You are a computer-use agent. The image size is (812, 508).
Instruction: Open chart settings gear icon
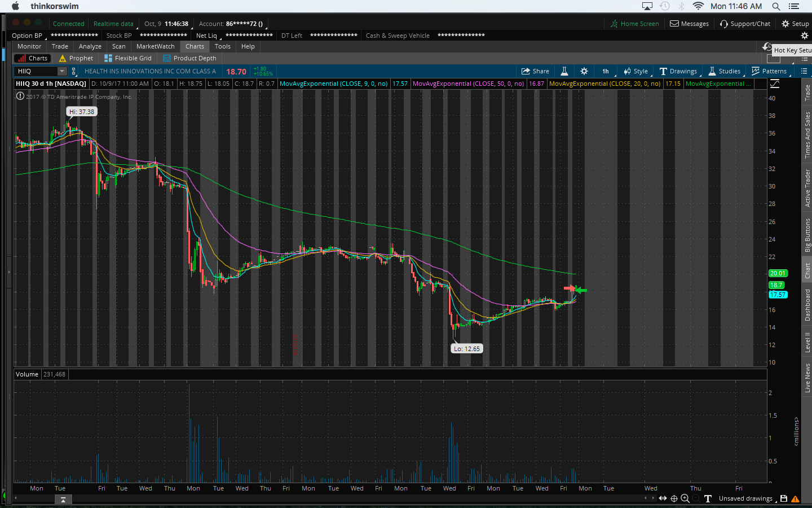click(x=584, y=71)
